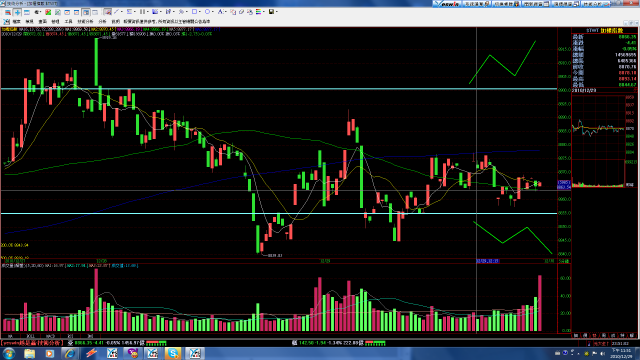640x360 pixels.
Task: Click the application icon at menu bar start
Action: (6, 21)
